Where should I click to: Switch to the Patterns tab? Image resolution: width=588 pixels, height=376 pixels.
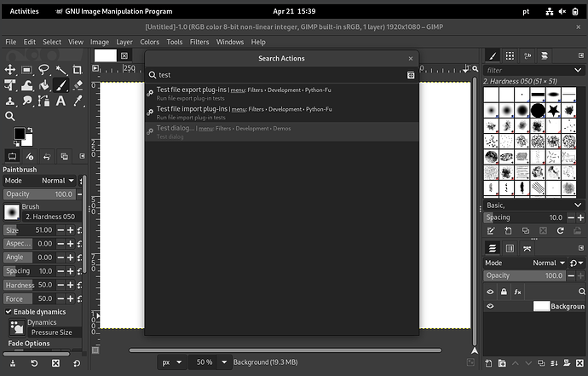pyautogui.click(x=510, y=56)
